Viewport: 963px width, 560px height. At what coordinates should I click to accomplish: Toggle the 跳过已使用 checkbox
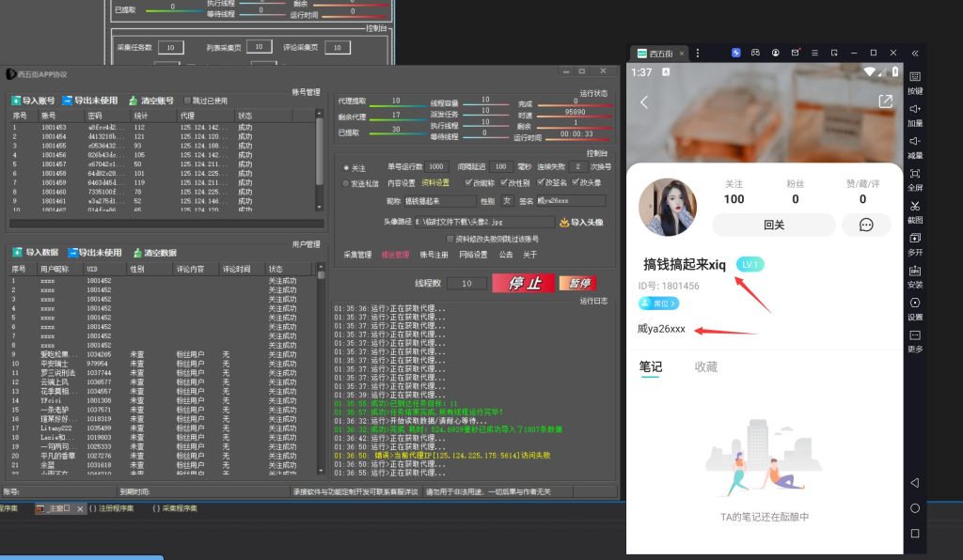tap(188, 101)
